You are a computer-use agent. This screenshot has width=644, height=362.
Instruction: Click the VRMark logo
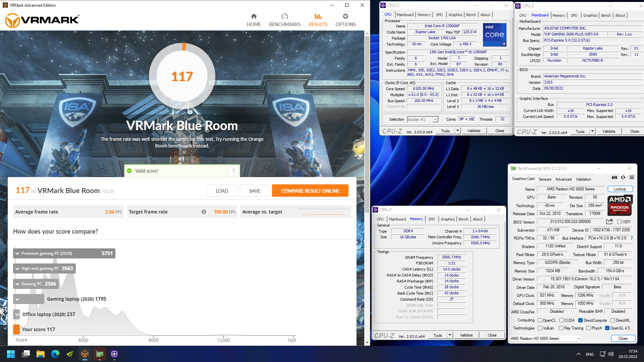point(42,20)
